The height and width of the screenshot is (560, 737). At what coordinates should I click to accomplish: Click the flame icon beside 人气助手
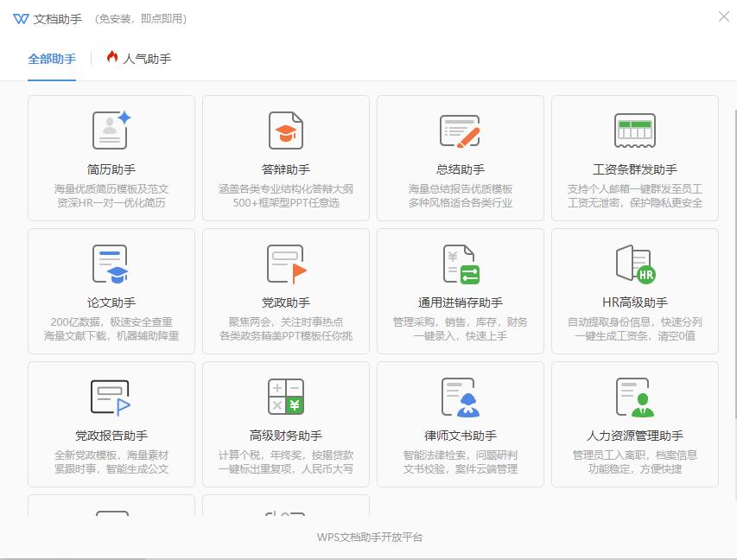pyautogui.click(x=113, y=59)
